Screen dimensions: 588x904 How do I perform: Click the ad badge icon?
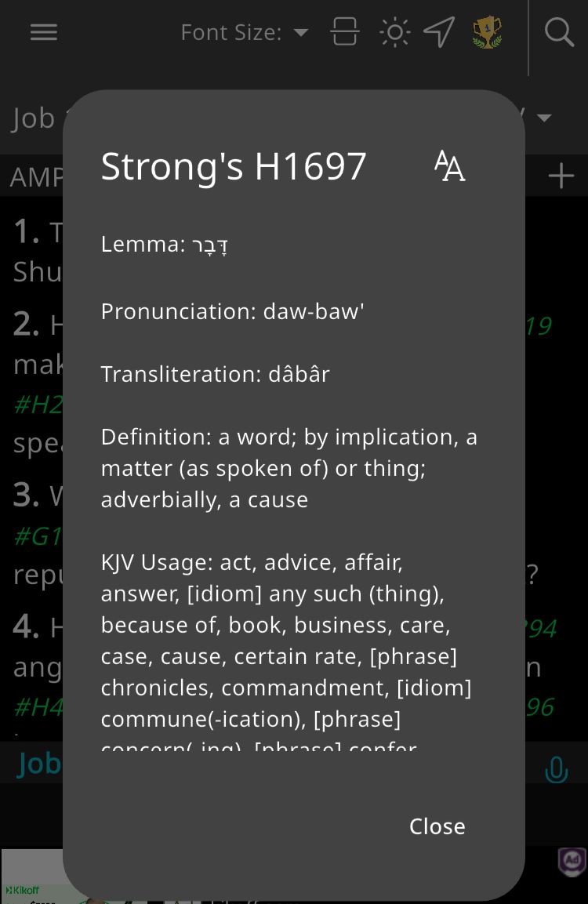(x=572, y=860)
